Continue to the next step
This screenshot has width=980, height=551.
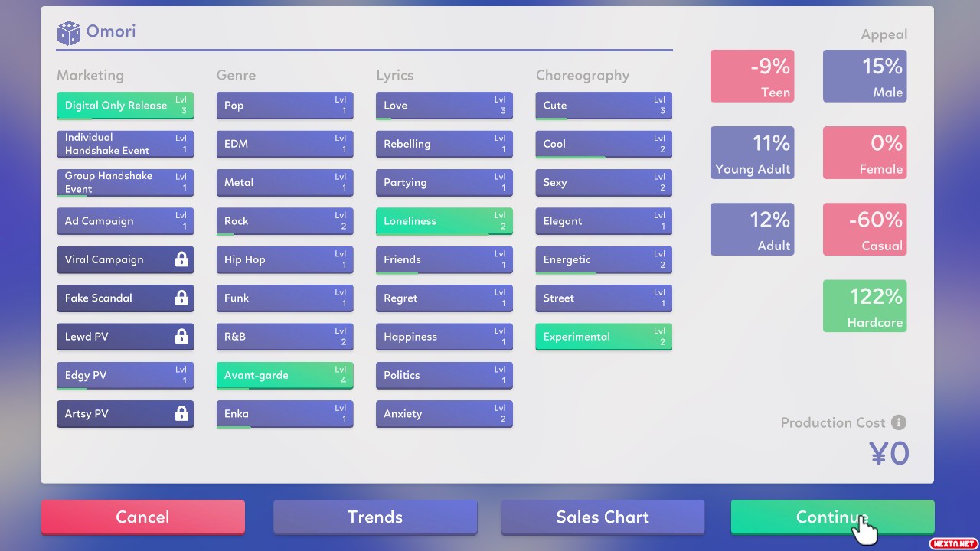832,517
